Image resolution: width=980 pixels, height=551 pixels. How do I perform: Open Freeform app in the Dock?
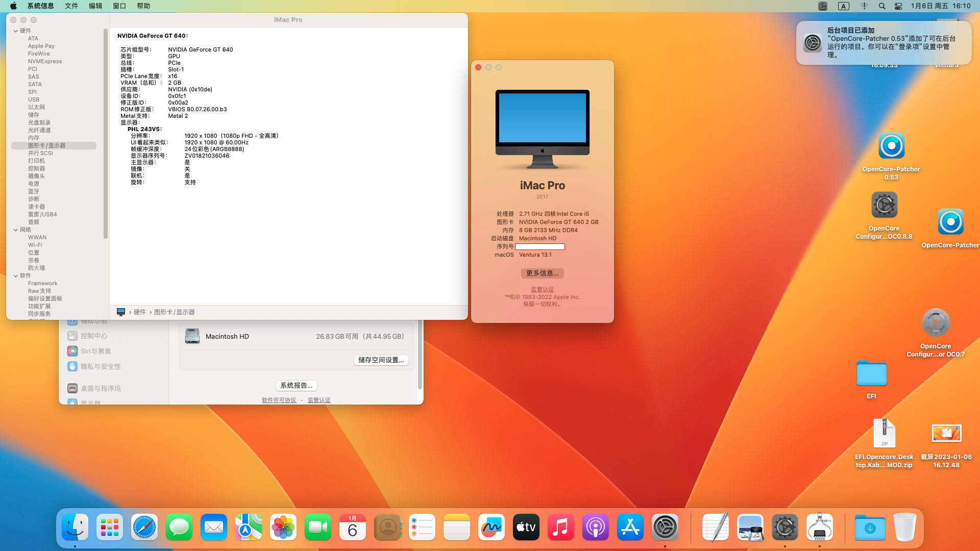pyautogui.click(x=491, y=527)
